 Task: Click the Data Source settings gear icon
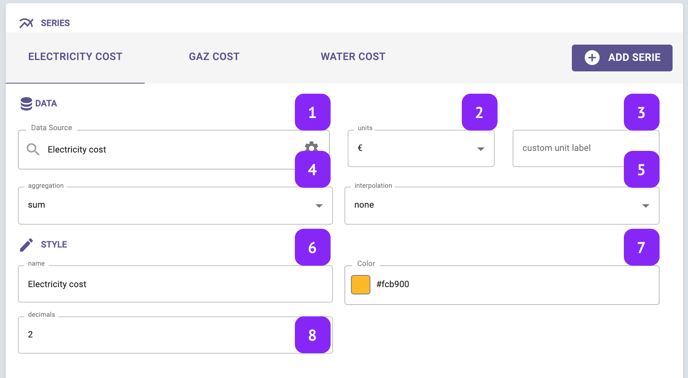click(x=312, y=147)
